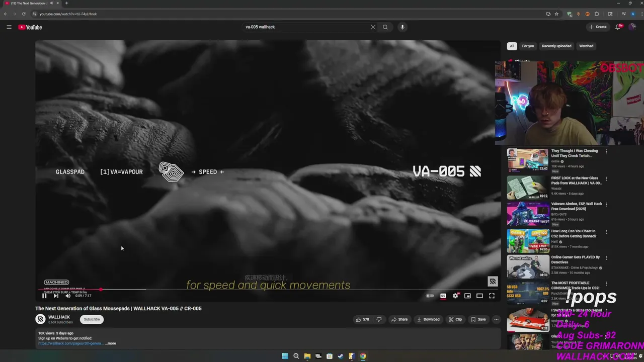Go to the YouTube home logo

(x=30, y=27)
